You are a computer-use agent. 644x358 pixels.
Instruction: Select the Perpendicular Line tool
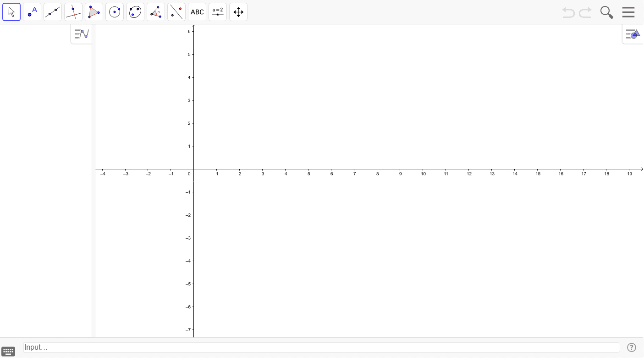pos(73,11)
